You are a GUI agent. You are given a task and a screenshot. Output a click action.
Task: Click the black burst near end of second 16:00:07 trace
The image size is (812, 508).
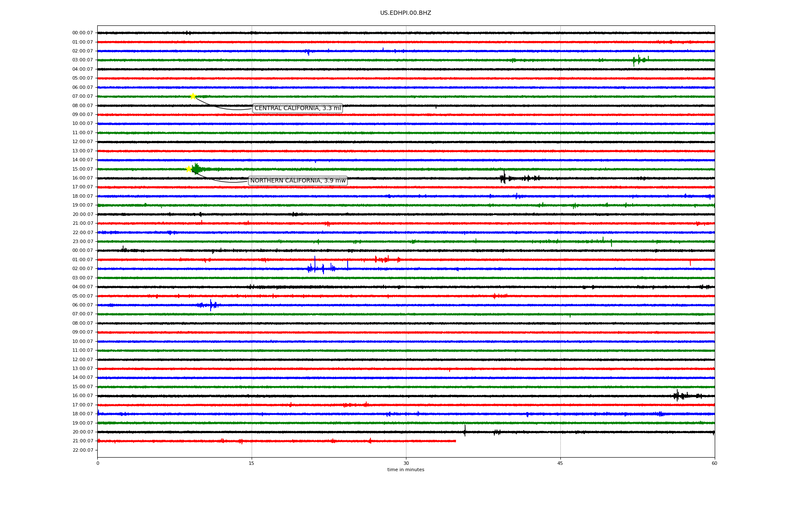[x=678, y=396]
